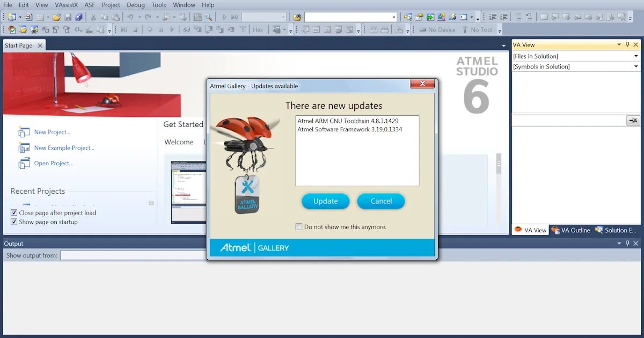Click the Hex display toolbar button
The width and height of the screenshot is (644, 338).
tap(258, 30)
